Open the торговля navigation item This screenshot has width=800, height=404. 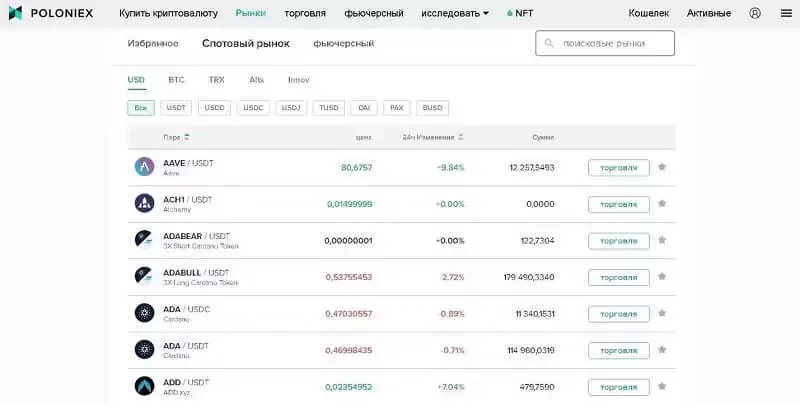pyautogui.click(x=305, y=13)
